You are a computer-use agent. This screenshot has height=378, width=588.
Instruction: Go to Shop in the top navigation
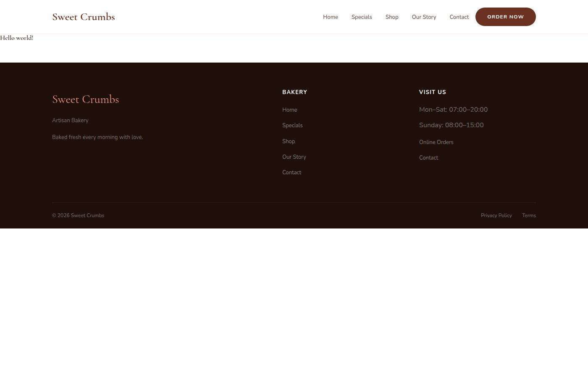click(392, 17)
